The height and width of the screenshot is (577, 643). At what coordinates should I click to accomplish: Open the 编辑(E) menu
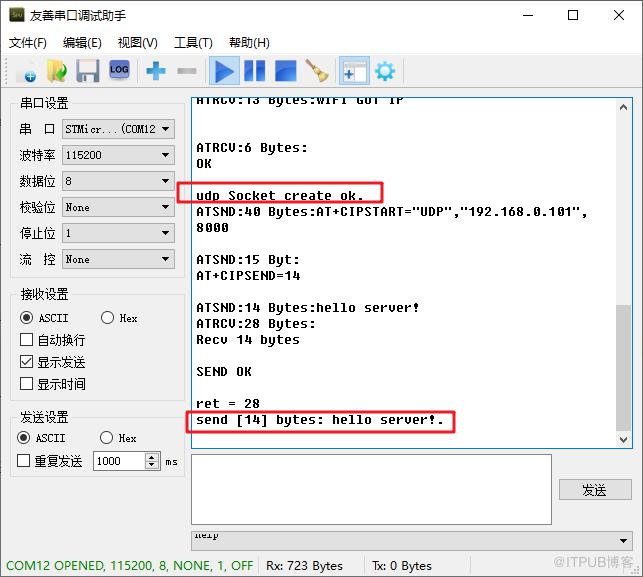(x=82, y=43)
